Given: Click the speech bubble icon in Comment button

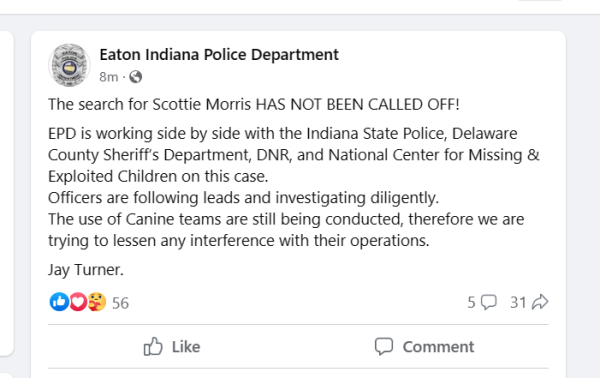Looking at the screenshot, I should point(384,346).
